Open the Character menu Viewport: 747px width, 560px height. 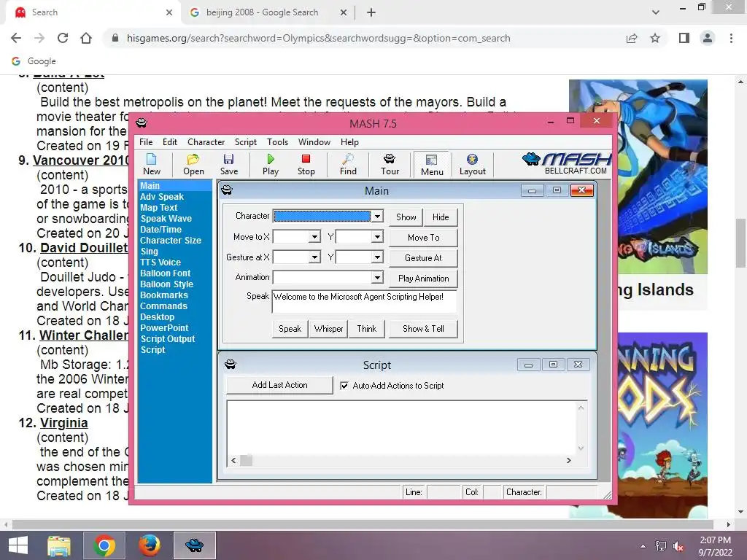pyautogui.click(x=206, y=142)
